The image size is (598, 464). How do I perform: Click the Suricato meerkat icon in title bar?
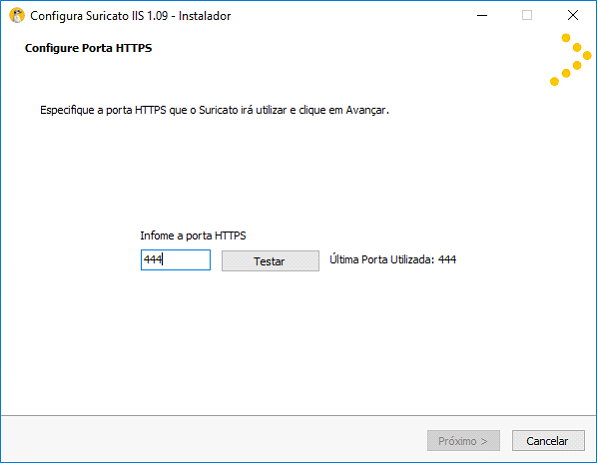[17, 16]
